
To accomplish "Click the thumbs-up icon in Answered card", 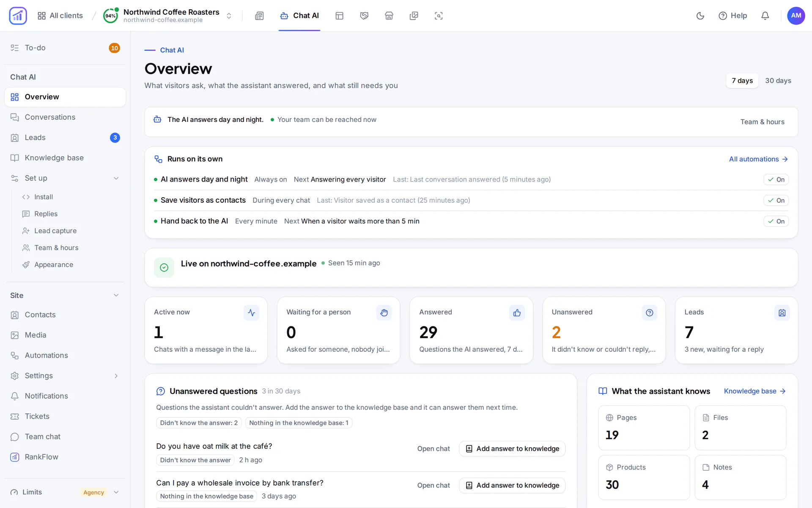I will [517, 313].
